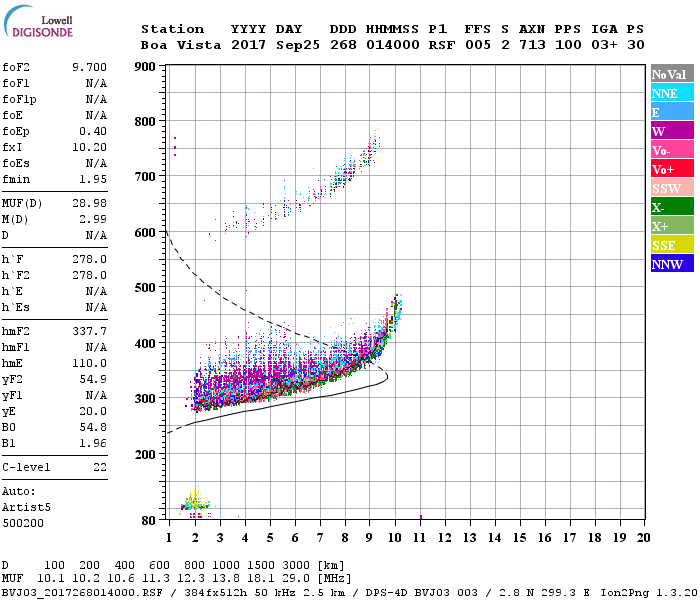The width and height of the screenshot is (700, 600).
Task: Click the foEs label
Action: click(16, 163)
